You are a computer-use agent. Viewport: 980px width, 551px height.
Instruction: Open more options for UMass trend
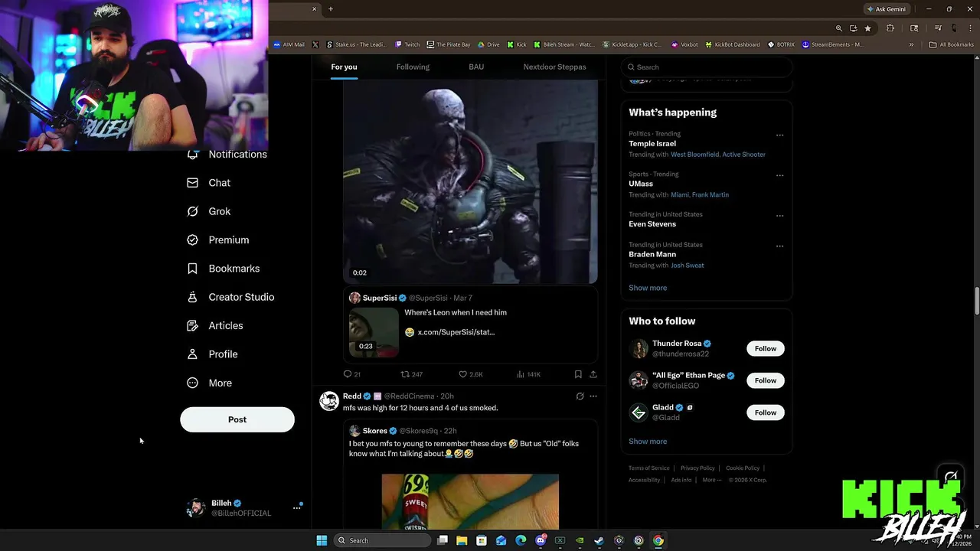pyautogui.click(x=779, y=175)
